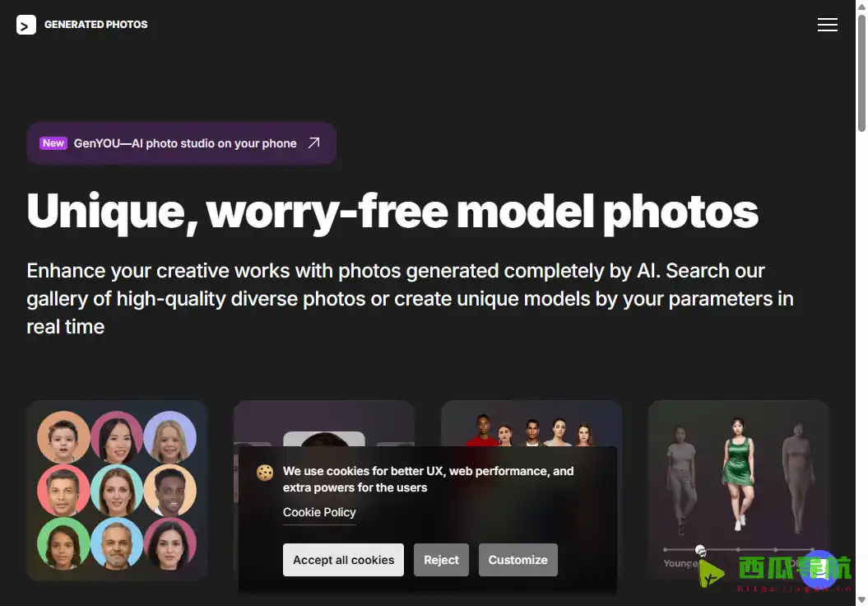
Task: Pick the bearded older man's face on blue
Action: tap(117, 543)
